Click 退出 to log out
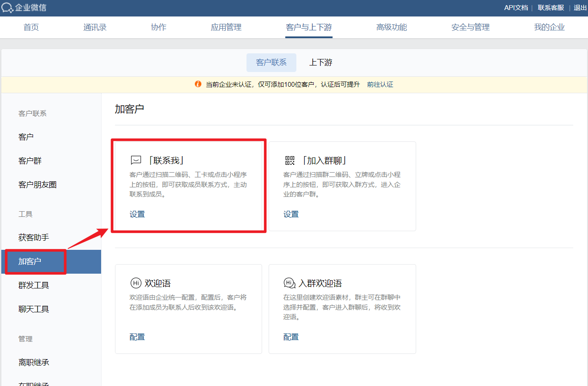Image resolution: width=588 pixels, height=386 pixels. pyautogui.click(x=580, y=8)
